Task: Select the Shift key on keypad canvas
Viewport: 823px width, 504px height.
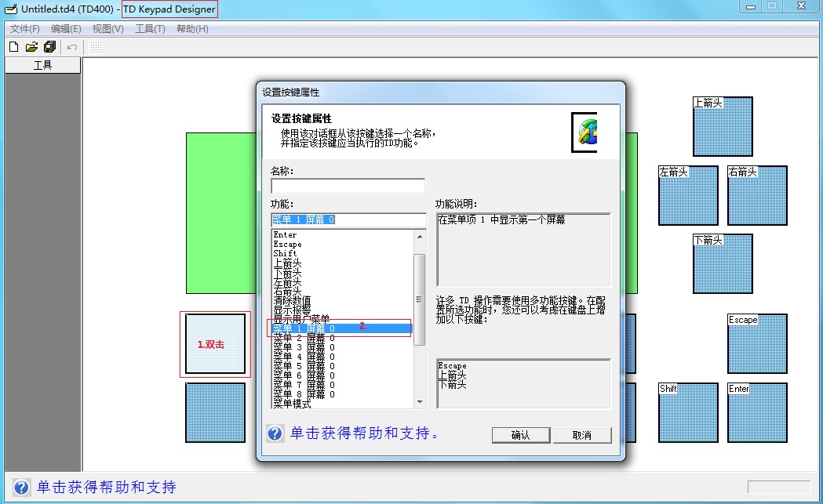Action: (688, 413)
